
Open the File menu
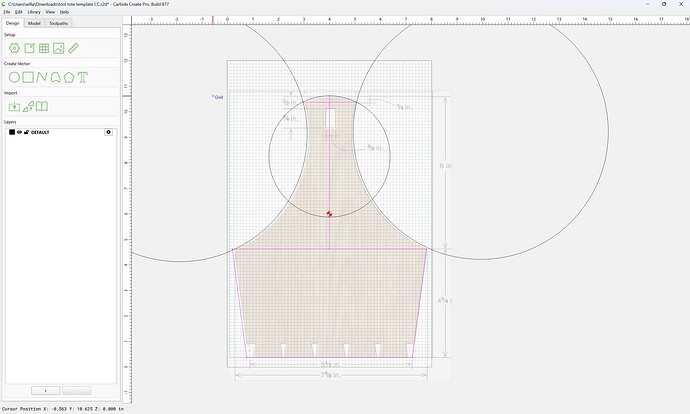[x=7, y=12]
